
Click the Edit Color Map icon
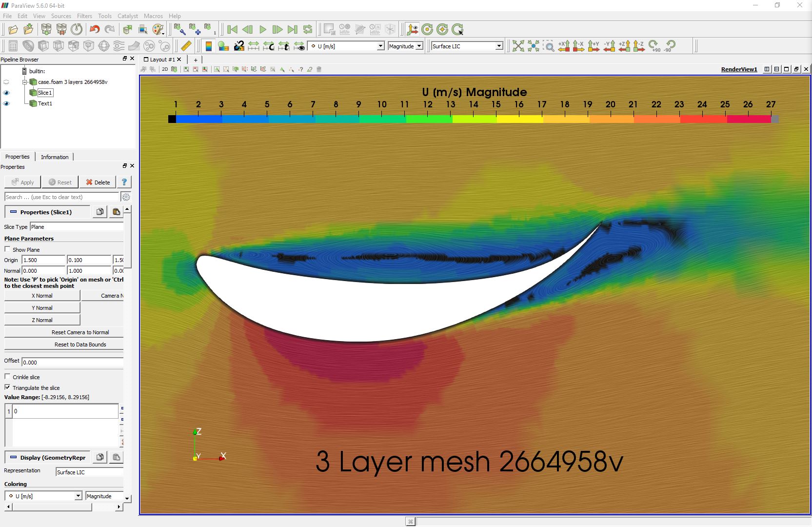(223, 46)
